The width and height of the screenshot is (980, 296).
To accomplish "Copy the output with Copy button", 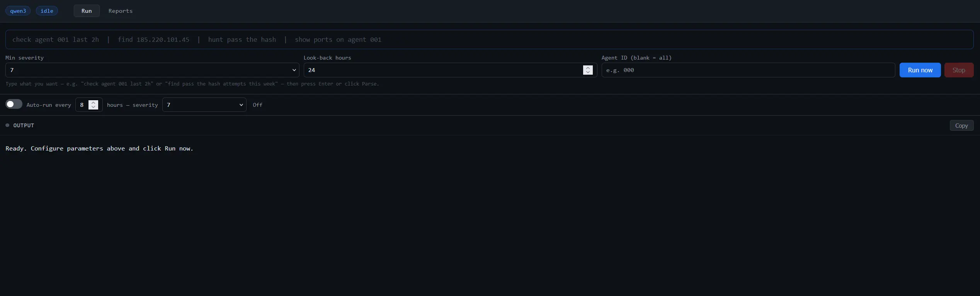I will tap(961, 125).
